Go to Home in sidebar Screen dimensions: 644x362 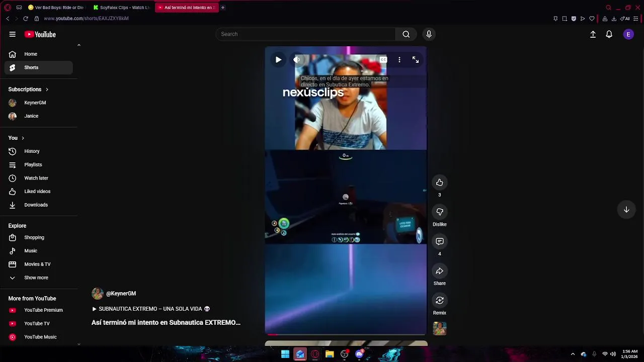(x=39, y=54)
